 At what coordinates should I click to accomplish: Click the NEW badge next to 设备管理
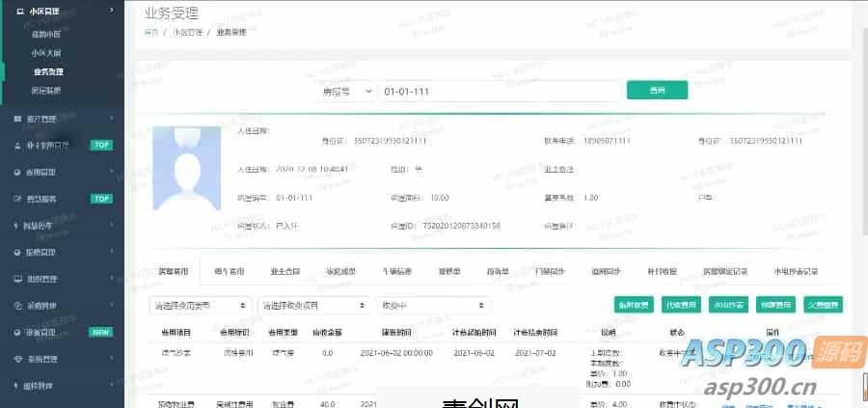[100, 332]
